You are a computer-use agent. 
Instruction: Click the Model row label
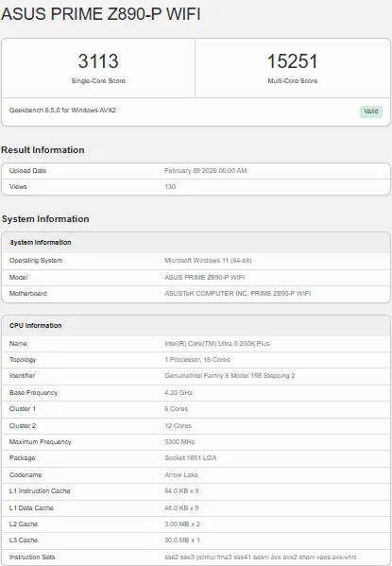click(x=18, y=277)
